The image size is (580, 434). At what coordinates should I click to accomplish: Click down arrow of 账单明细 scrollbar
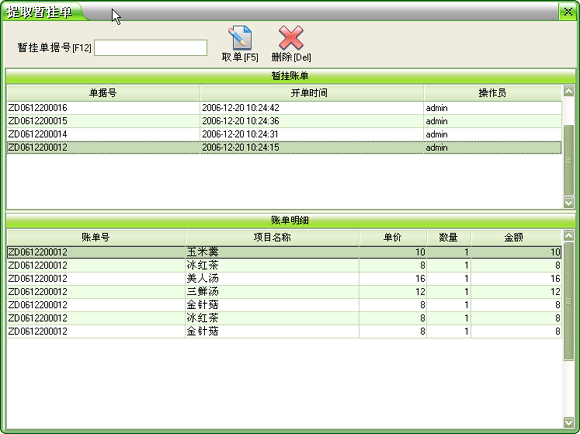click(569, 422)
